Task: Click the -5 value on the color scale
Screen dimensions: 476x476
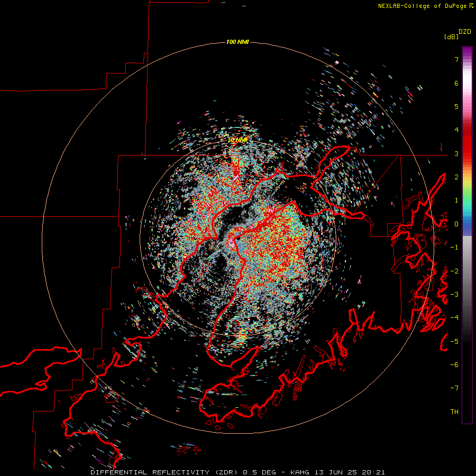Action: (454, 342)
